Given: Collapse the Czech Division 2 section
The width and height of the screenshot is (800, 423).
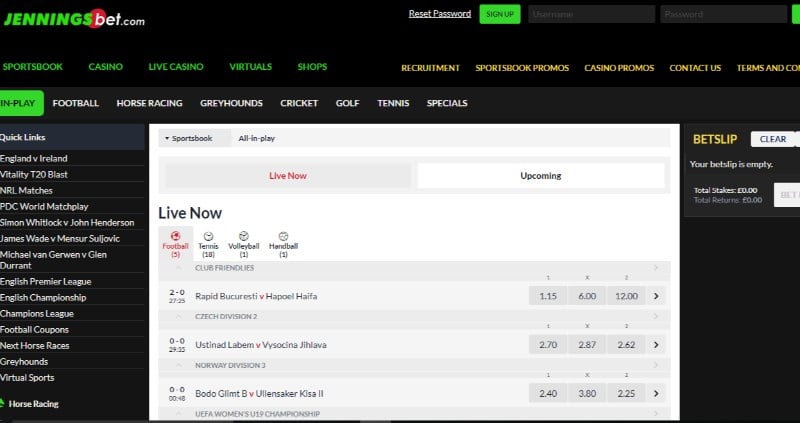Looking at the screenshot, I should (x=178, y=316).
